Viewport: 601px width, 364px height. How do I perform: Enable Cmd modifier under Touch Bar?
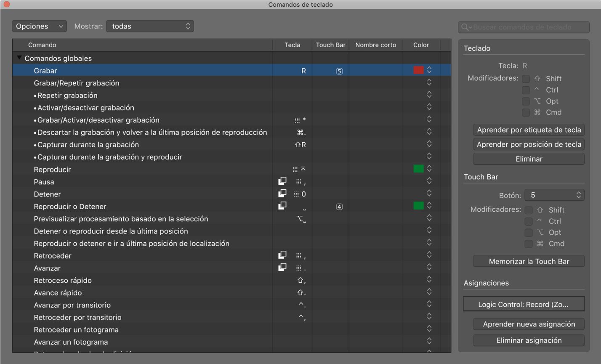(529, 244)
